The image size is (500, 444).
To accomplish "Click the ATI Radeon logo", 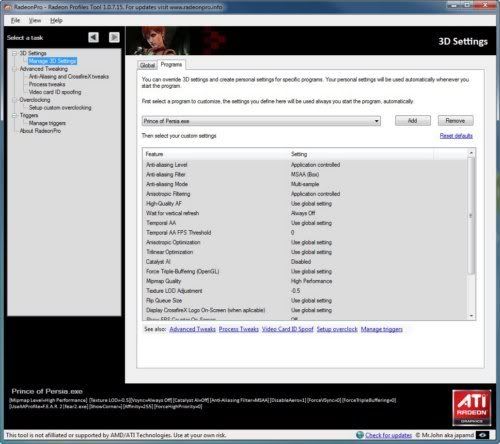I will 472,408.
